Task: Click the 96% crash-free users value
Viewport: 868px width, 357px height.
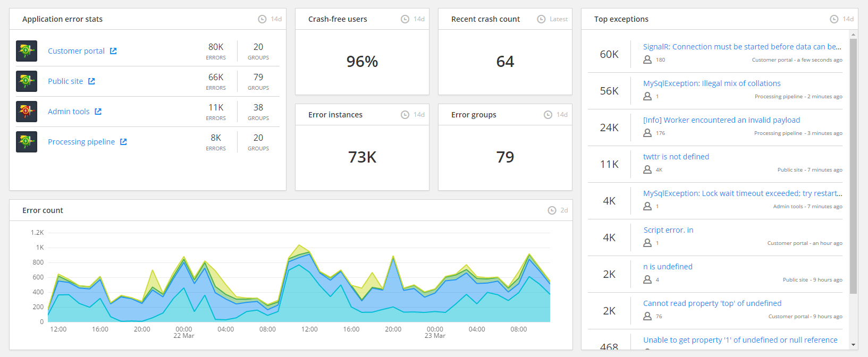Action: pyautogui.click(x=362, y=62)
